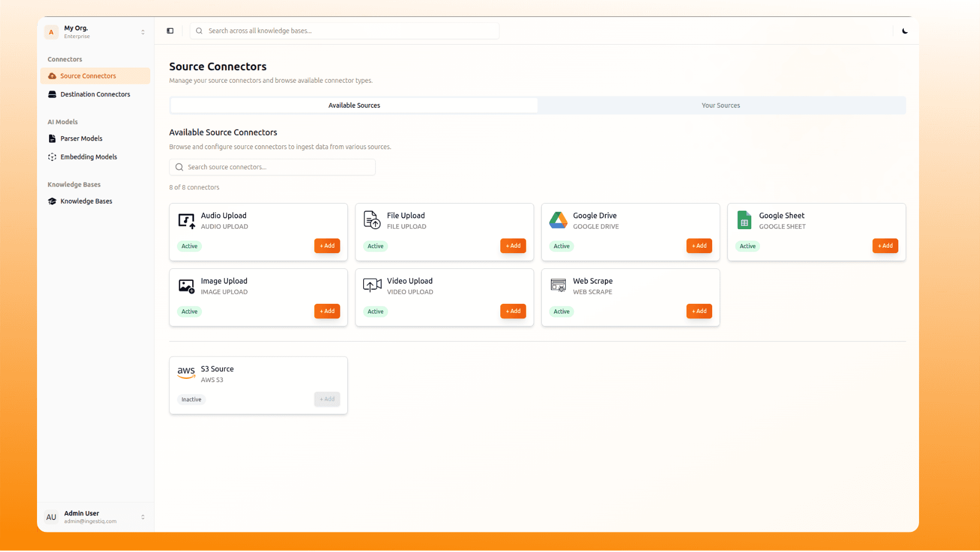Add the Google Drive connector
The image size is (980, 552).
click(699, 246)
